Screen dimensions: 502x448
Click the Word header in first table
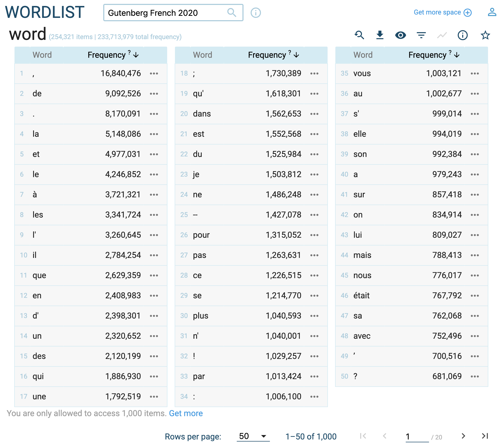pyautogui.click(x=42, y=55)
